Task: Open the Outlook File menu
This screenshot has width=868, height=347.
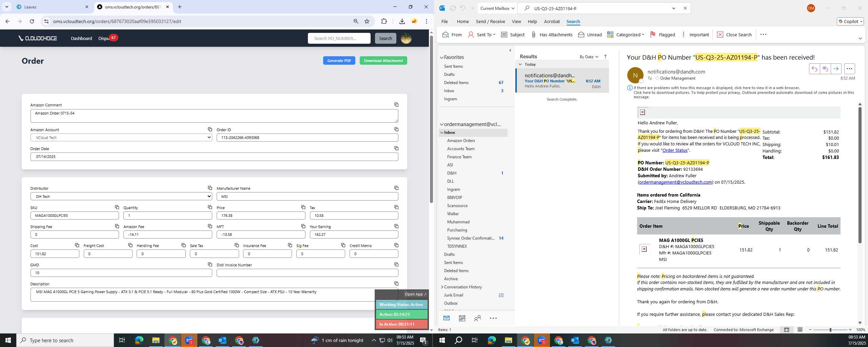Action: (x=444, y=21)
